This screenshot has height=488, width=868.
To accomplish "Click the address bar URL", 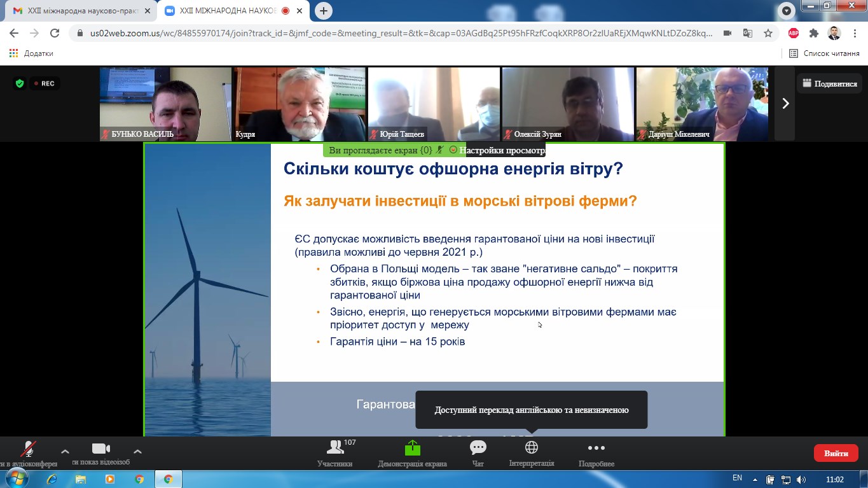I will click(401, 33).
